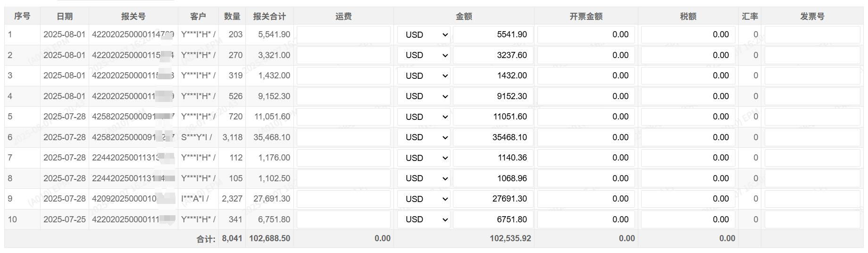Expand the currency selector in row 5
The height and width of the screenshot is (253, 868).
(424, 117)
